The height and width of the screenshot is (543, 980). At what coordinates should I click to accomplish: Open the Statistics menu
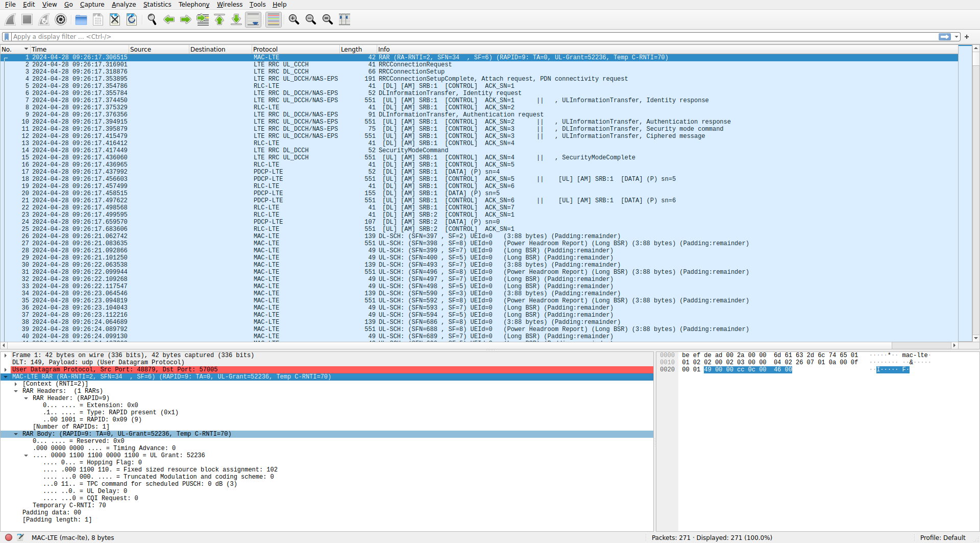[157, 5]
